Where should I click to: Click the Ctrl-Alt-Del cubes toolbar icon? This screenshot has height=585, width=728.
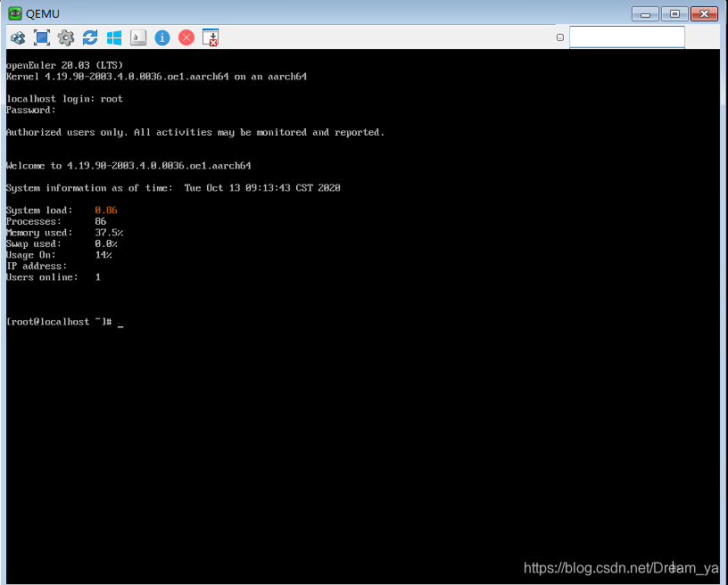(x=18, y=37)
